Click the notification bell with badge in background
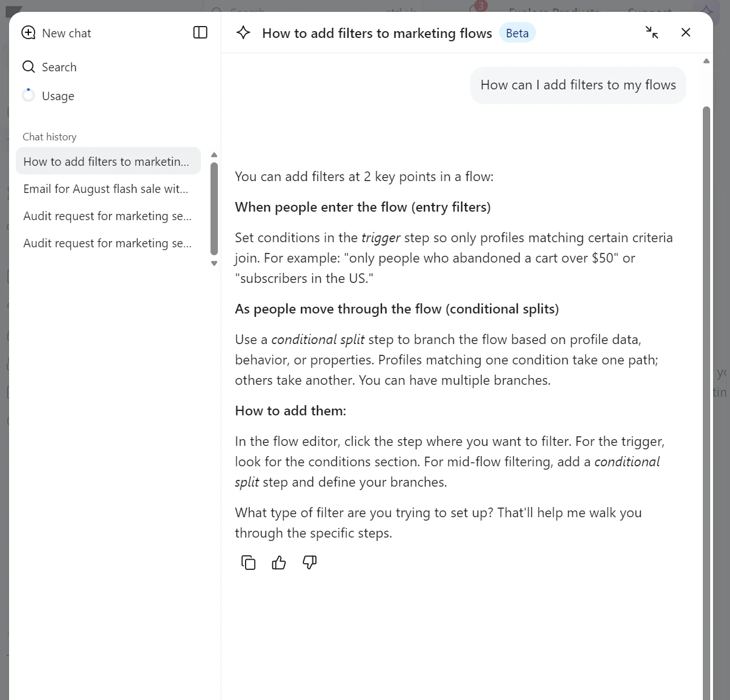Viewport: 730px width, 700px height. 477,8
